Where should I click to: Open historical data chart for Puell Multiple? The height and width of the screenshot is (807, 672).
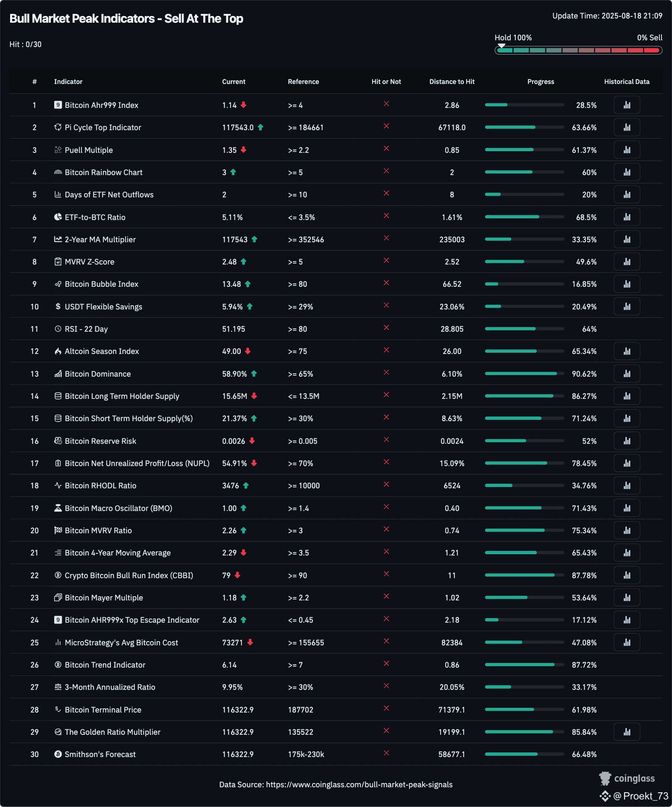click(627, 149)
